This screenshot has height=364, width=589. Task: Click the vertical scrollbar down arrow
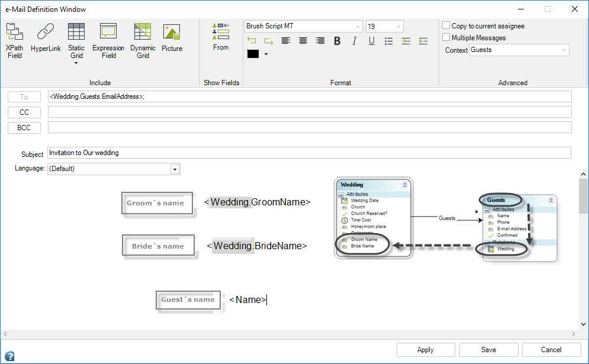(x=583, y=324)
